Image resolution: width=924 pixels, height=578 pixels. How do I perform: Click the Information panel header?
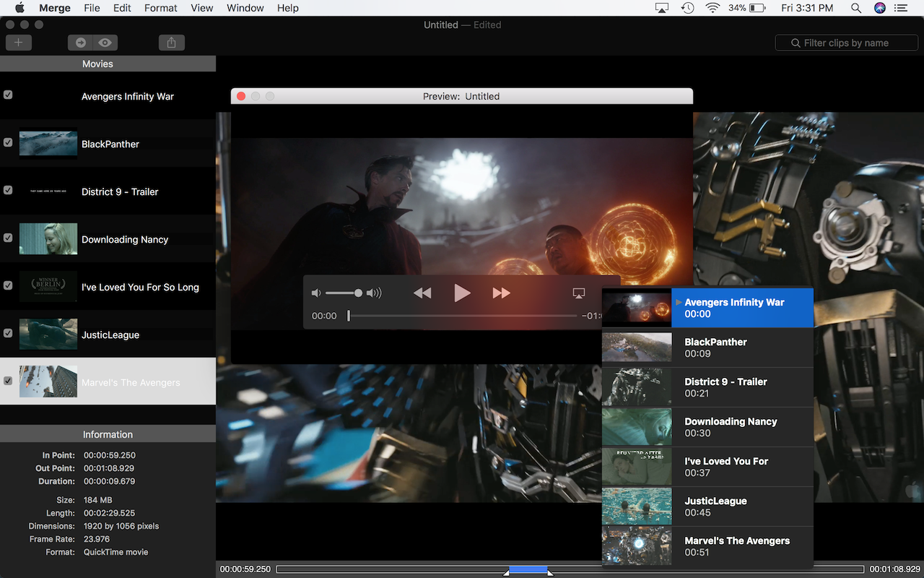(x=108, y=434)
